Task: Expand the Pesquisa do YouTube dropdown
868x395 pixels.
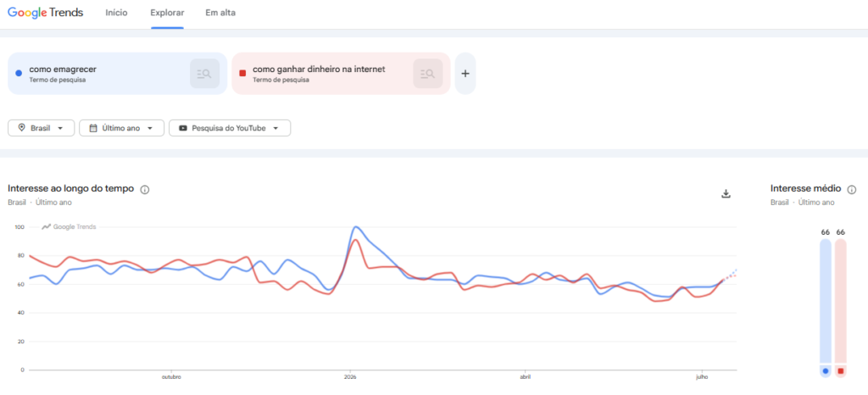Action: tap(230, 128)
